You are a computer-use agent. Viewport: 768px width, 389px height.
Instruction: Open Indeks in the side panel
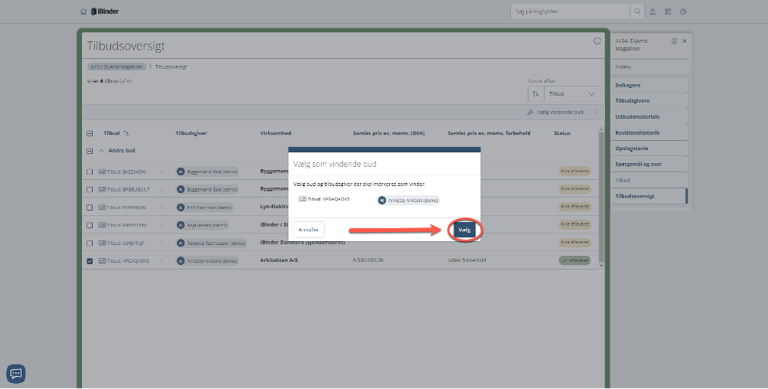click(649, 67)
